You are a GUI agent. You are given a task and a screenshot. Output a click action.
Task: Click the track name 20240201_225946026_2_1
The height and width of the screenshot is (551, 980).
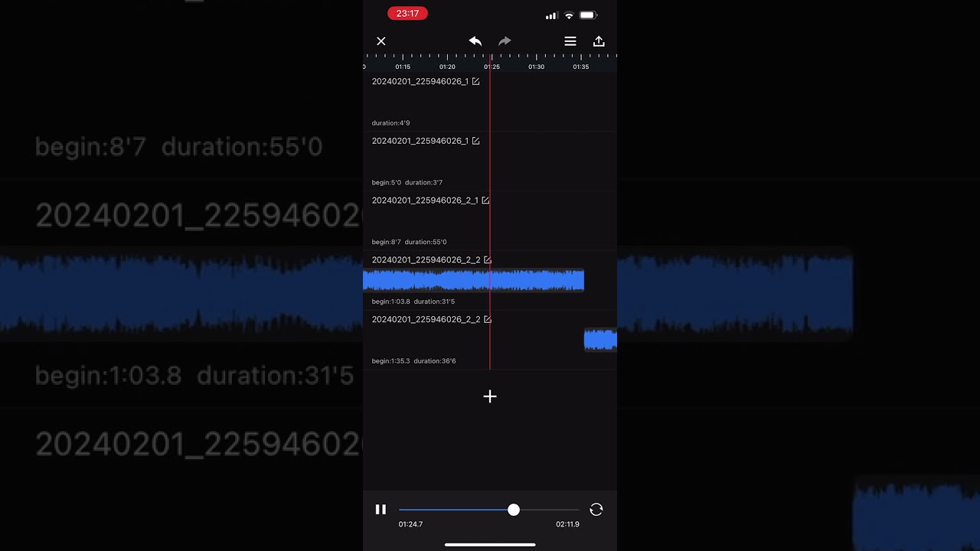pos(425,201)
